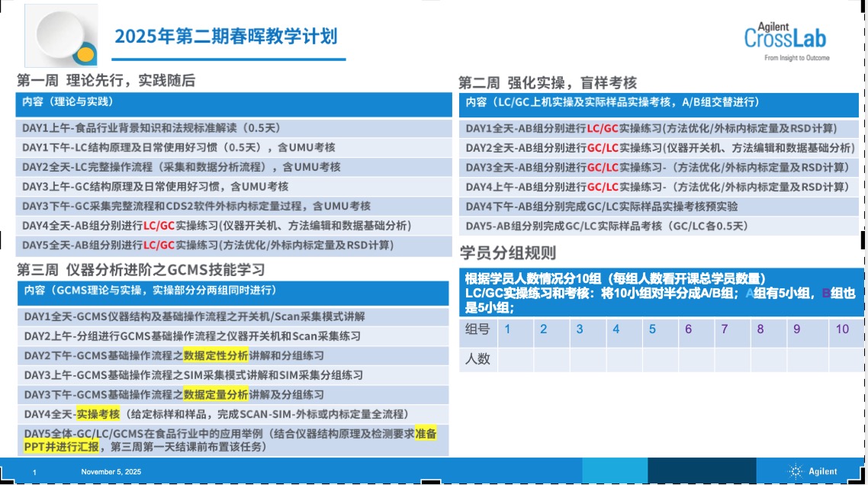Screen dimensions: 868x485
Task: Click the slide page number in footer
Action: [x=34, y=474]
